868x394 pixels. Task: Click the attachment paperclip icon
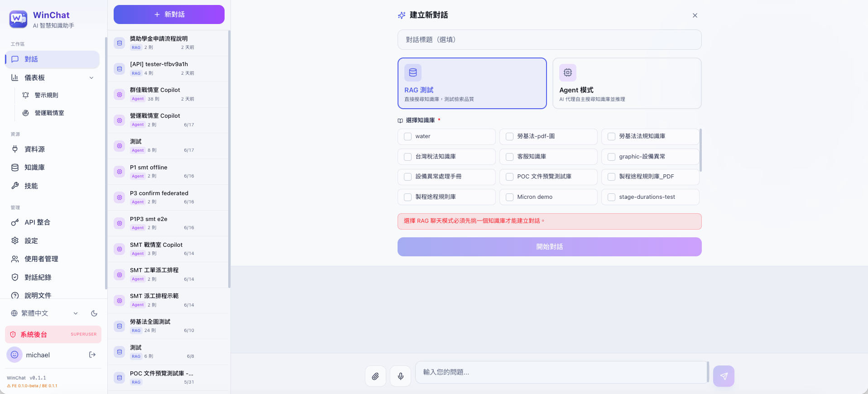375,376
